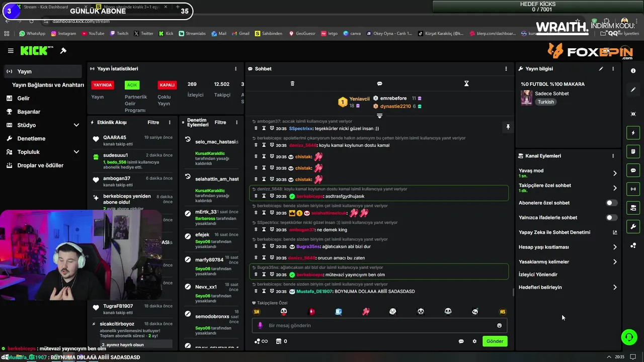644x362 pixels.
Task: Click the pinned message icon in chat
Action: [508, 127]
